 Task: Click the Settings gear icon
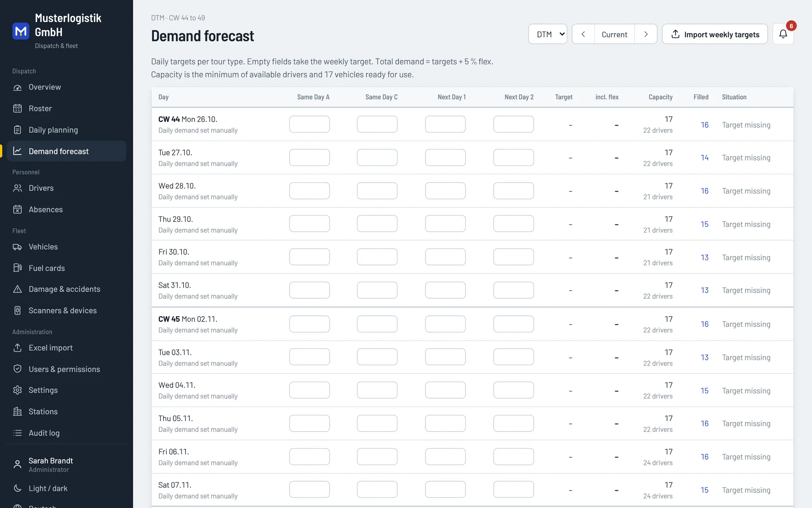pos(17,390)
